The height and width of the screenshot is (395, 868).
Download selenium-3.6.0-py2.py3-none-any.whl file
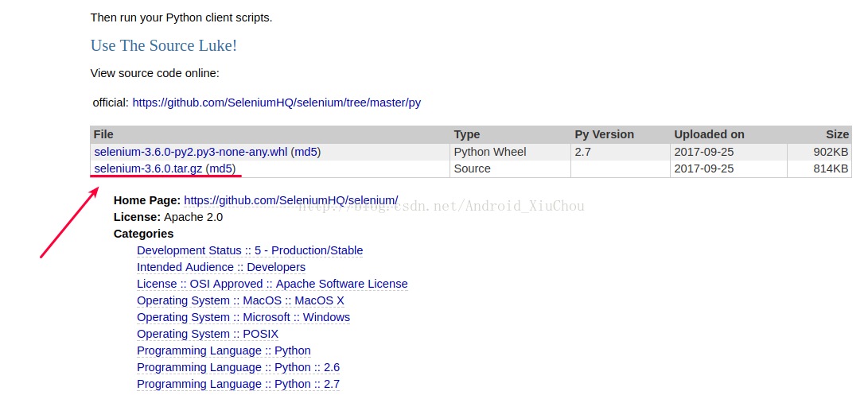pyautogui.click(x=190, y=152)
